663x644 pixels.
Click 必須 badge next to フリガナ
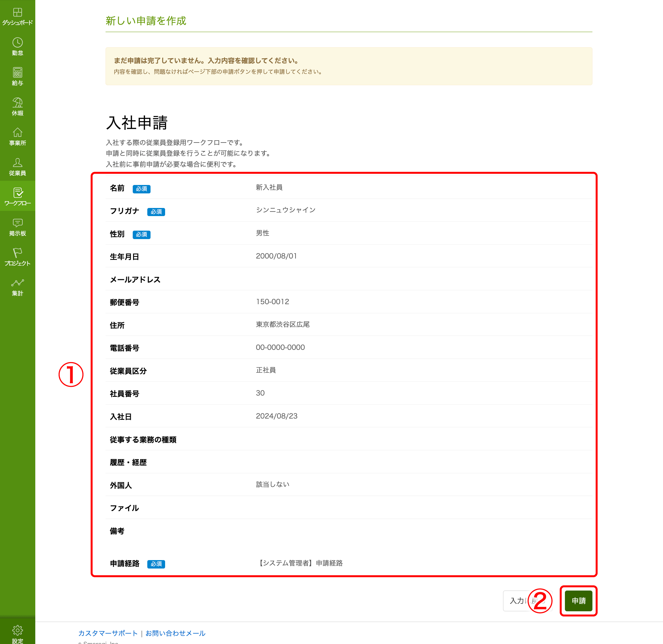click(156, 212)
